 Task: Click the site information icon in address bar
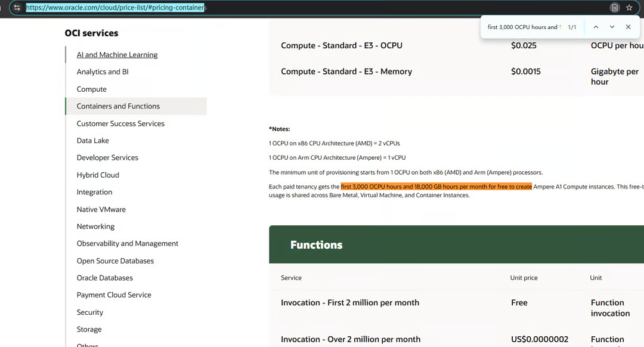coord(17,7)
